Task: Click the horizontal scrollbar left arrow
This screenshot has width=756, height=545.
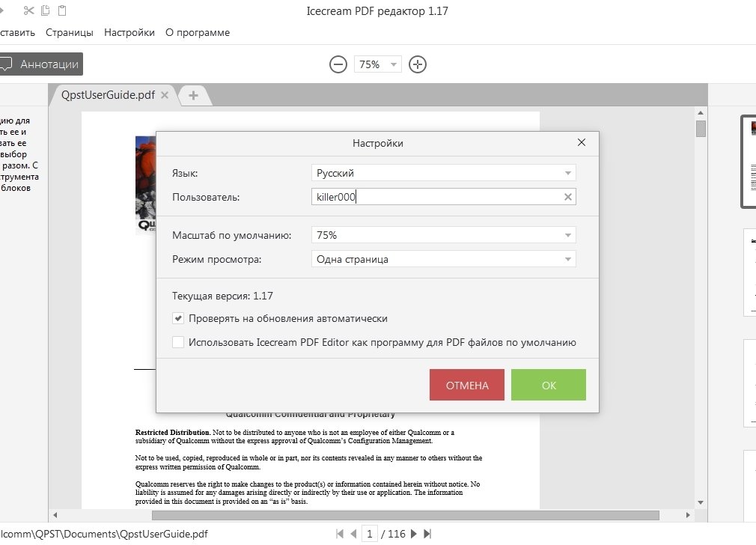Action: [55, 515]
